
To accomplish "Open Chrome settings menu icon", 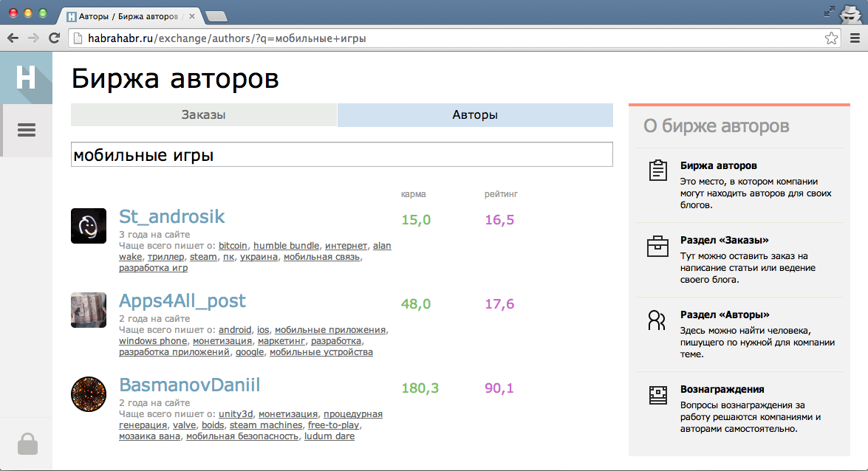I will pyautogui.click(x=855, y=38).
